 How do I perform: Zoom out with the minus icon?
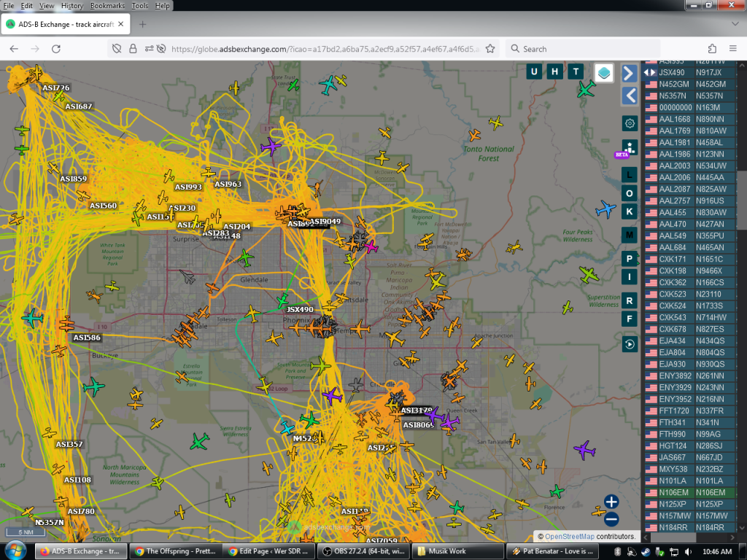coord(611,519)
